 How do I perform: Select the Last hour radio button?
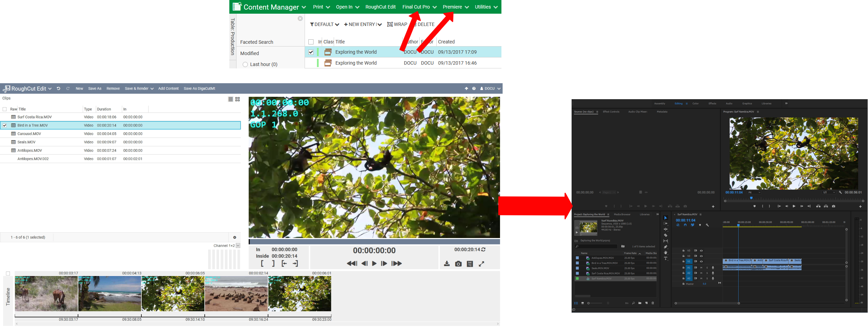245,64
